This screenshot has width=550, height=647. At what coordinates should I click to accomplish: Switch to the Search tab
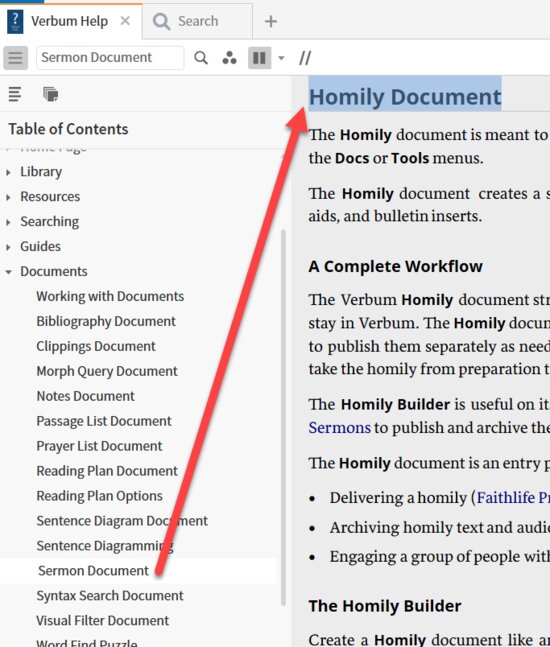[198, 21]
